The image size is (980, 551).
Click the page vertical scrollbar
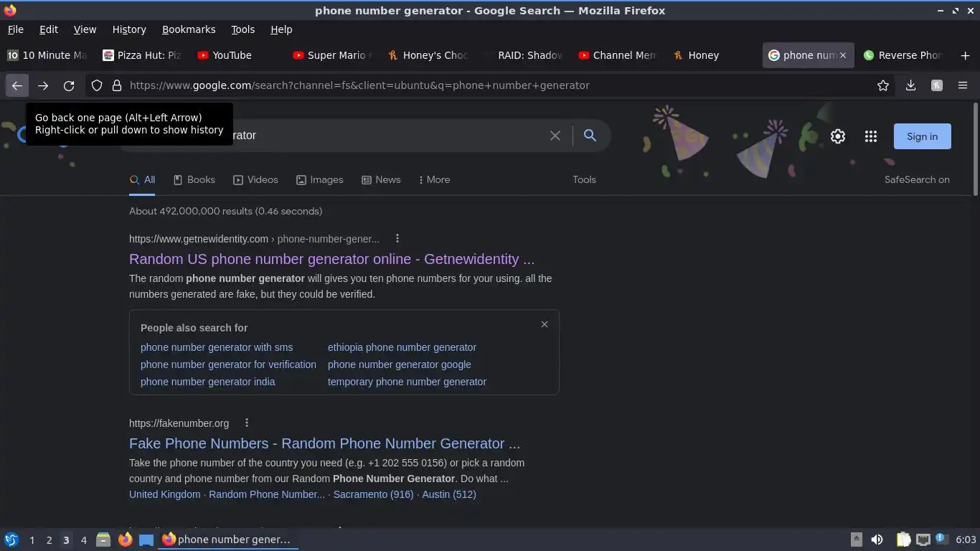[x=975, y=149]
